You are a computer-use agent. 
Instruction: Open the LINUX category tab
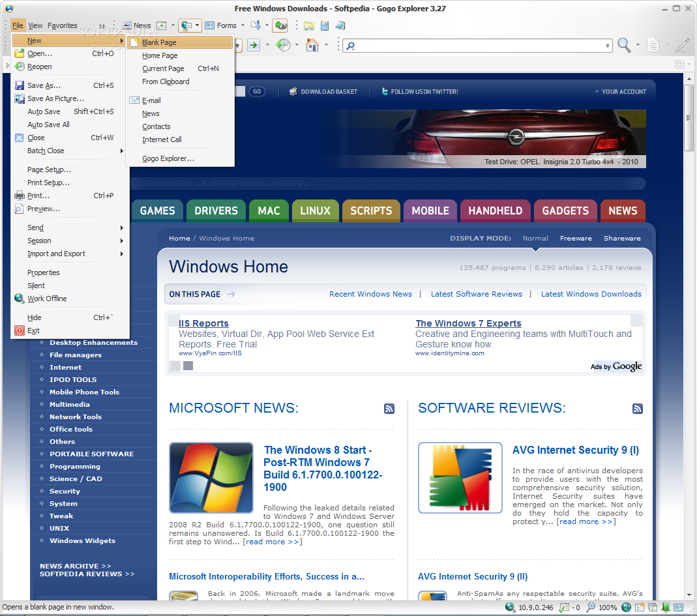point(315,211)
